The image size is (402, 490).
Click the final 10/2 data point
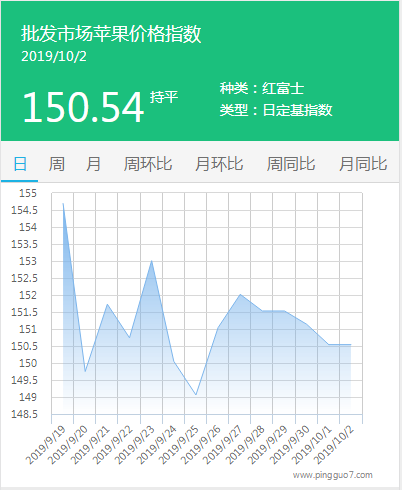(x=351, y=344)
